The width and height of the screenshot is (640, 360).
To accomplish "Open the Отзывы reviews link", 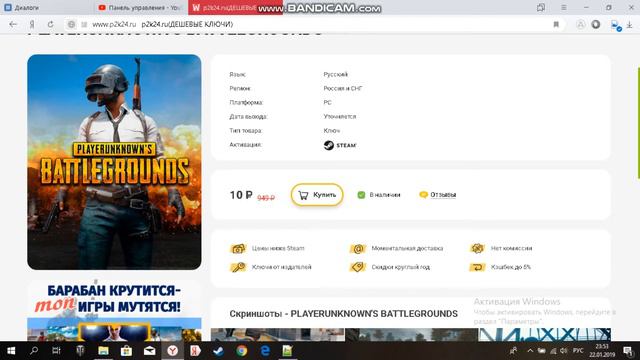I will (443, 195).
